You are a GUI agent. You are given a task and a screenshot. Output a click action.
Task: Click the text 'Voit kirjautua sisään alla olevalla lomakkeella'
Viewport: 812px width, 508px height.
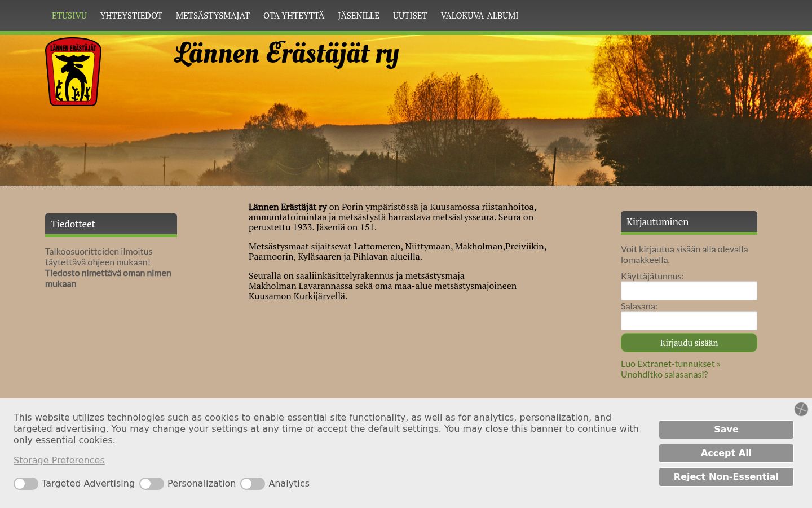coord(685,255)
